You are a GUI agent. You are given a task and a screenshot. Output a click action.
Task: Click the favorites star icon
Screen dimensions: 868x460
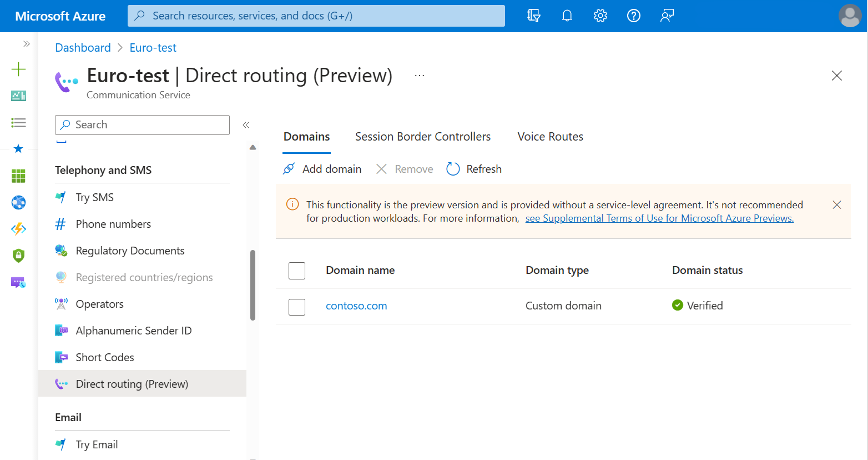pyautogui.click(x=18, y=148)
